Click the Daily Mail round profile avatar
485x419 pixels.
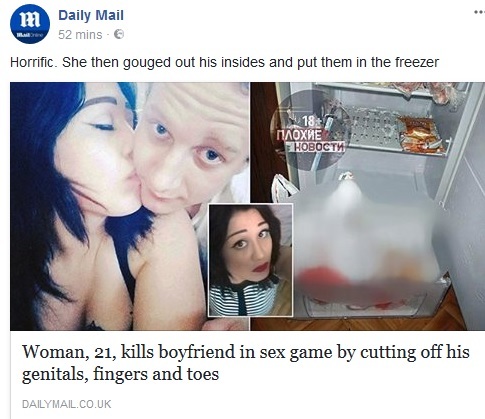[30, 24]
